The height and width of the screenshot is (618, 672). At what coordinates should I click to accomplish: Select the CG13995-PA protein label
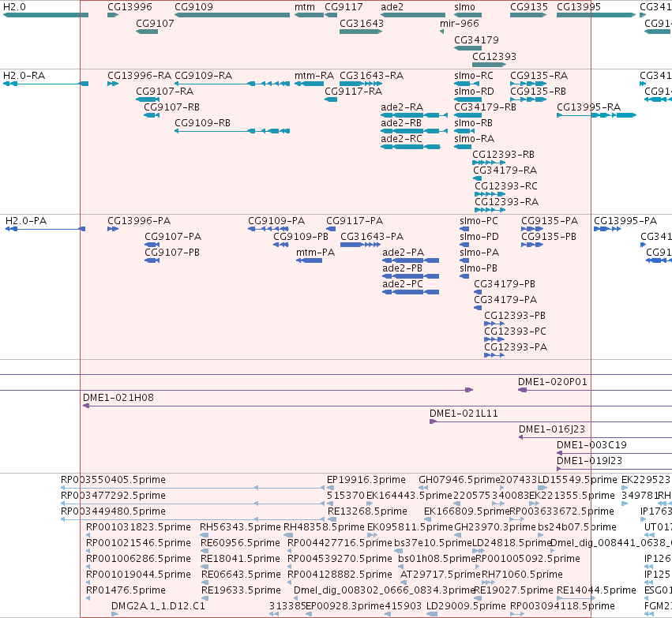(x=625, y=221)
